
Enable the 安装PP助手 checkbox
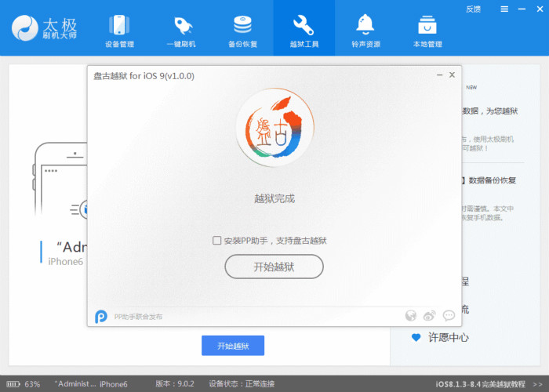pos(216,241)
